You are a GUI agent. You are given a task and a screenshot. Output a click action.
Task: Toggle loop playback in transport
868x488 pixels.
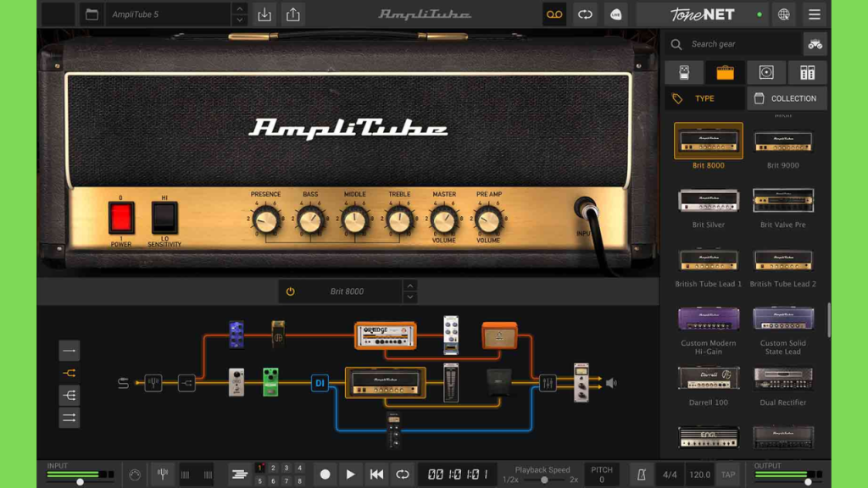[403, 474]
